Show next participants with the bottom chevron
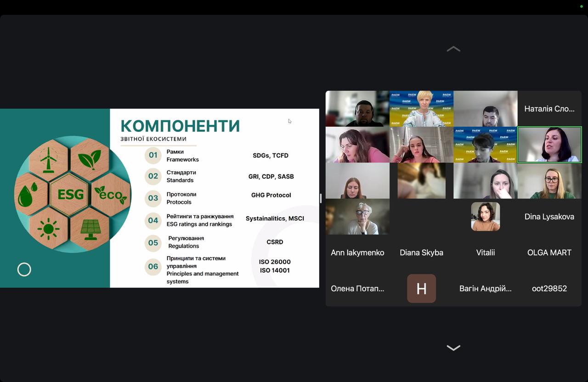The image size is (588, 382). (x=453, y=348)
